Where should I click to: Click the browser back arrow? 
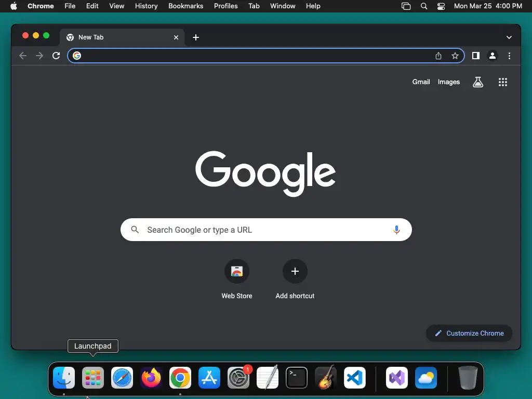[x=23, y=56]
